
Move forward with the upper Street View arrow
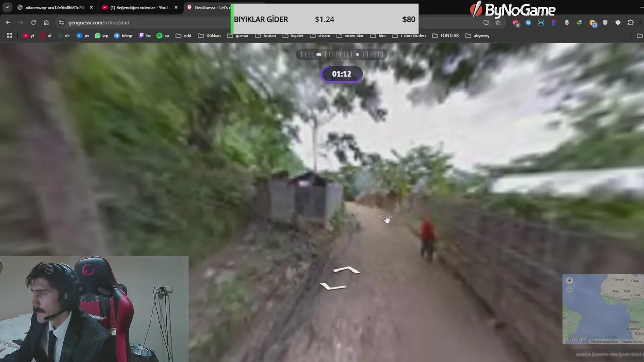(346, 270)
